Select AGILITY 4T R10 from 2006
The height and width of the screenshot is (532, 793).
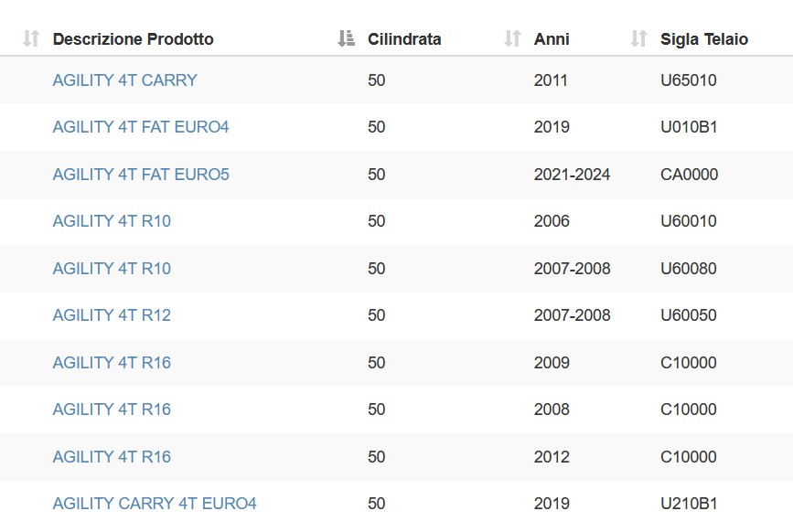coord(112,221)
